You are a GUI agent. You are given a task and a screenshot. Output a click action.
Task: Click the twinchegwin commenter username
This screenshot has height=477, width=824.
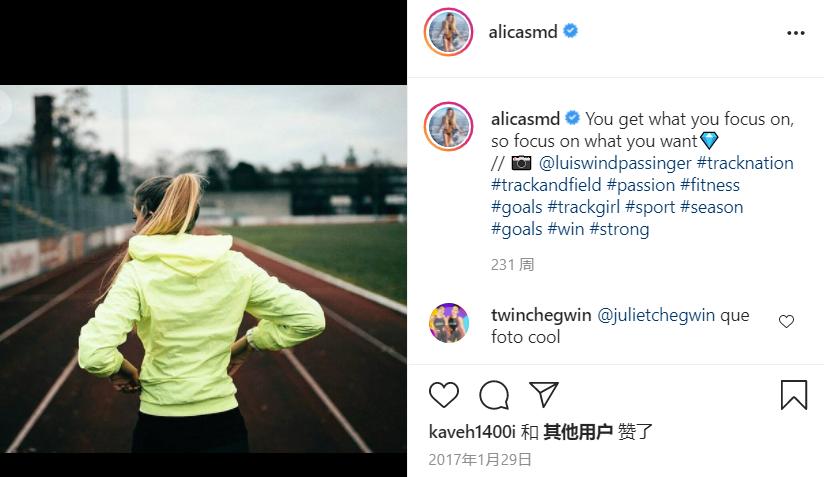tap(541, 315)
